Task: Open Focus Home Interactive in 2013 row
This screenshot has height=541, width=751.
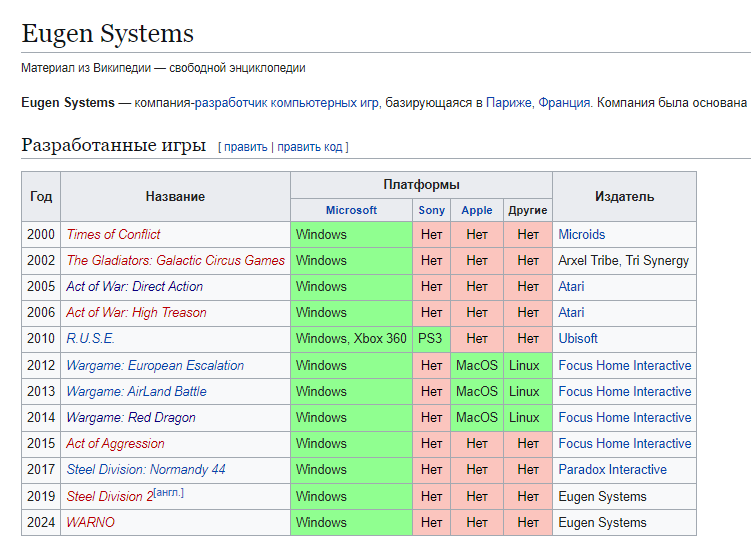Action: pyautogui.click(x=625, y=391)
